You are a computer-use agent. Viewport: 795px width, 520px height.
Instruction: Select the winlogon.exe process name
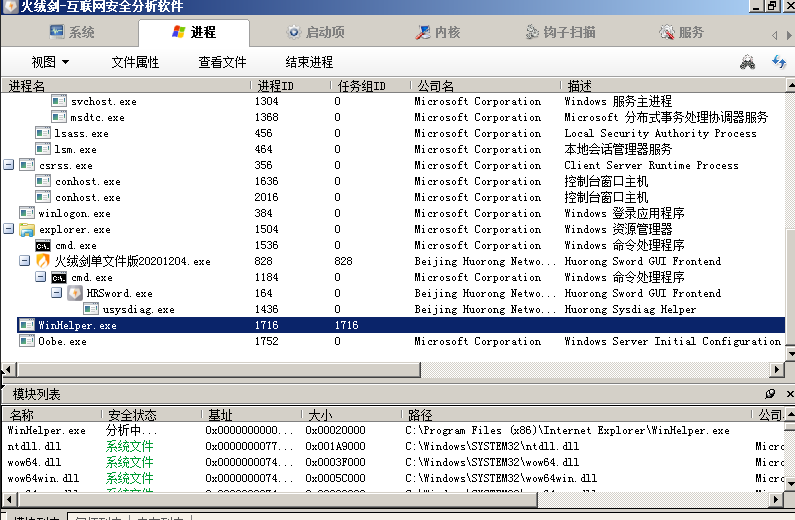pyautogui.click(x=75, y=213)
